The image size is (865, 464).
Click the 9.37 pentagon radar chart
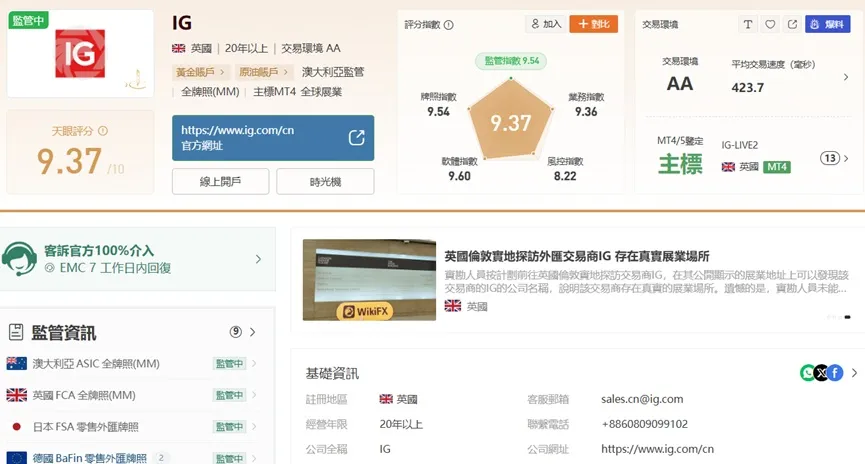pos(510,119)
